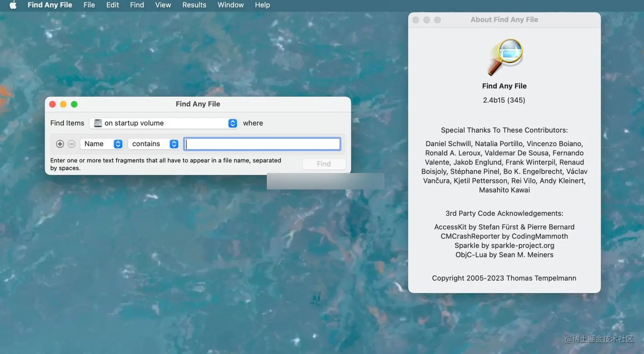Click the Find button in the search window
The width and height of the screenshot is (644, 354).
point(324,164)
